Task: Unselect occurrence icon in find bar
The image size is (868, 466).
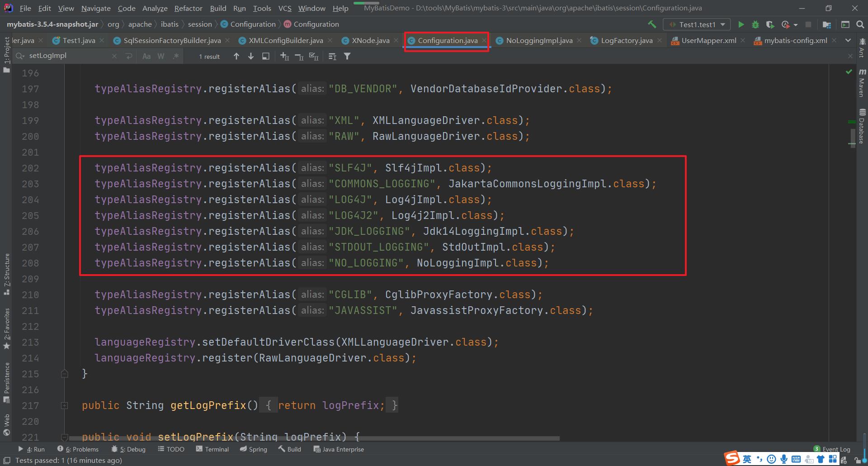Action: click(299, 56)
